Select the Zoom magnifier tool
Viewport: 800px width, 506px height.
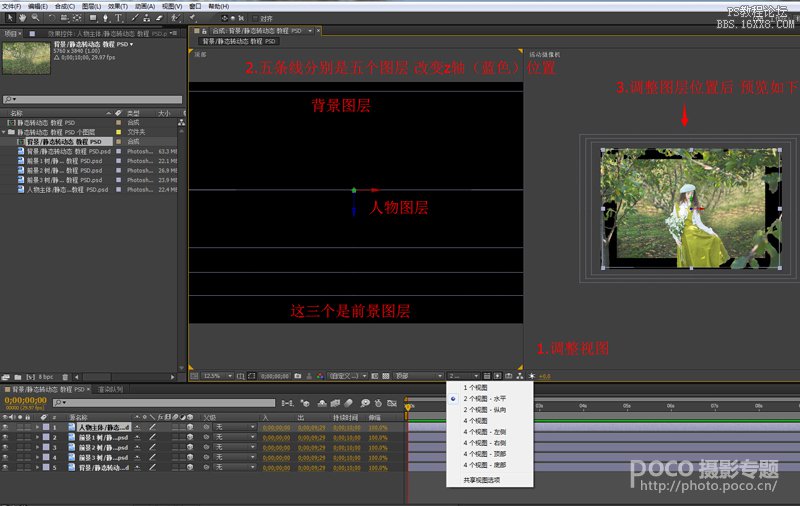[35, 18]
